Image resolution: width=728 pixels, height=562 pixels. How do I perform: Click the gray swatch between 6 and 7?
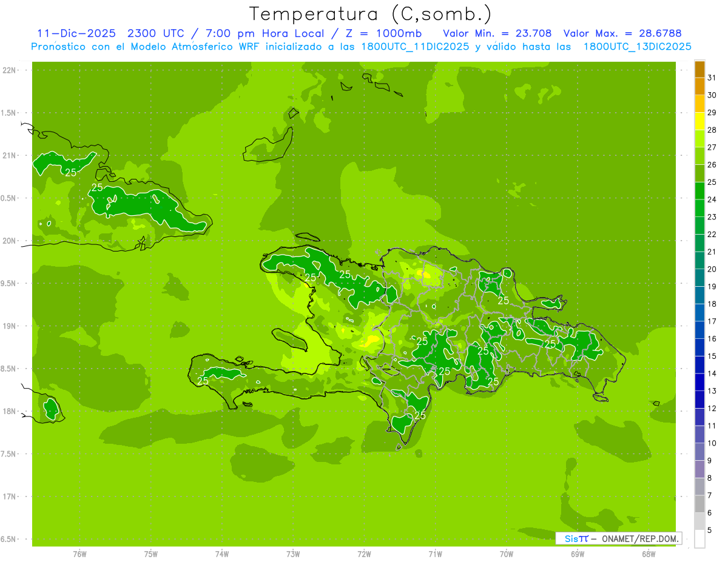699,504
